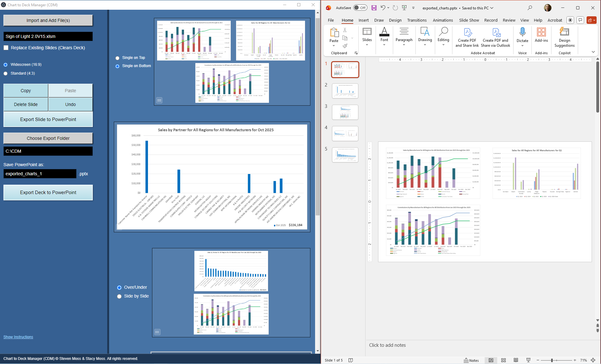Switch to the Insert ribbon tab
The width and height of the screenshot is (601, 364).
click(363, 20)
